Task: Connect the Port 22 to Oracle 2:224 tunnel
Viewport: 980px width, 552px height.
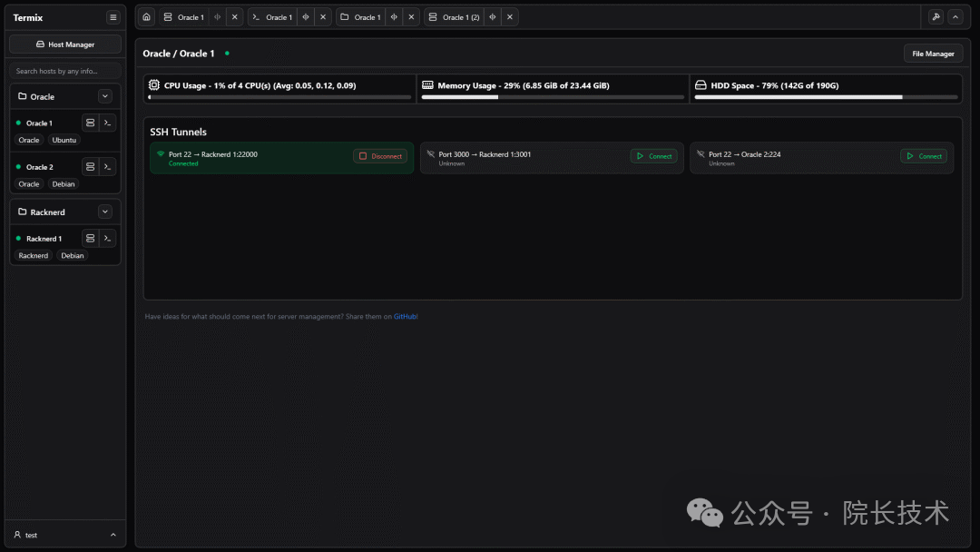Action: point(923,156)
